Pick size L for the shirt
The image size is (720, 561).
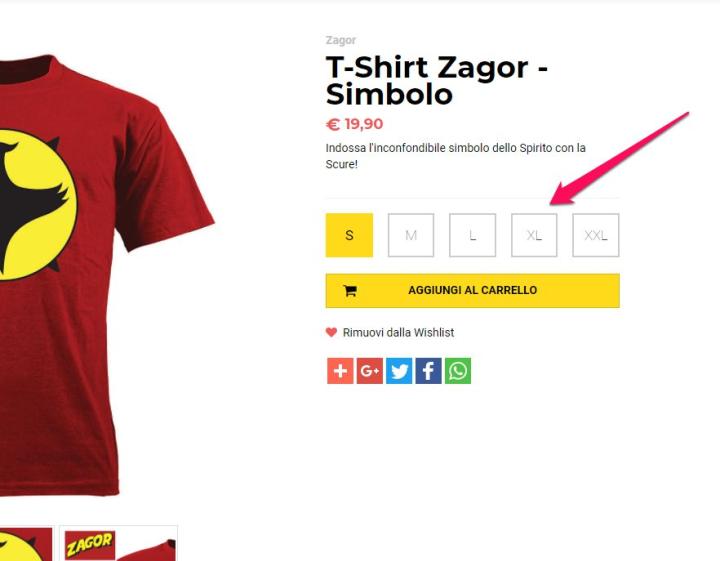[x=472, y=235]
